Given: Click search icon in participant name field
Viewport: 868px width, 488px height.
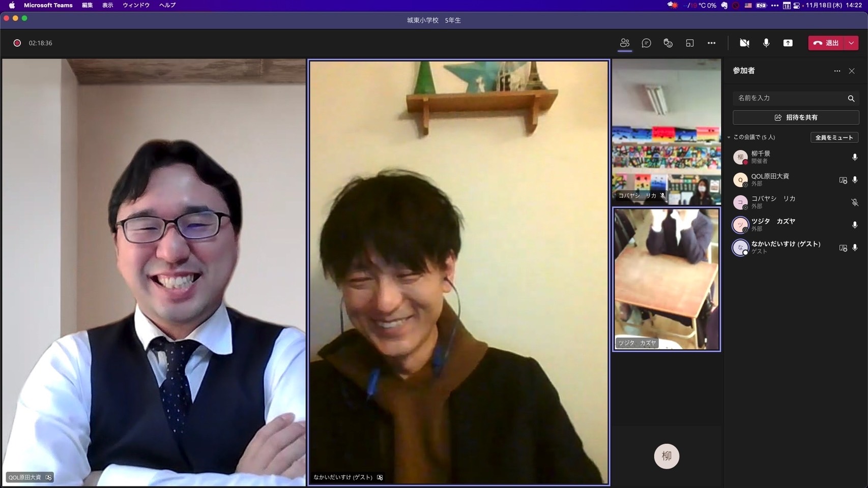Looking at the screenshot, I should coord(851,99).
